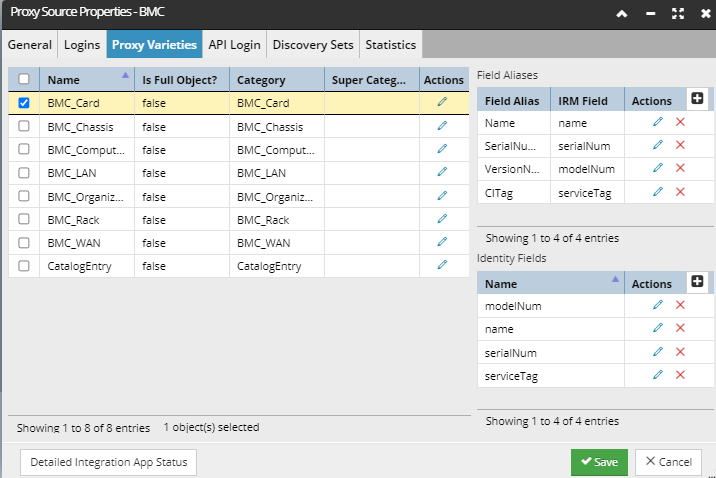Delete the modelNum identity field

(x=680, y=305)
